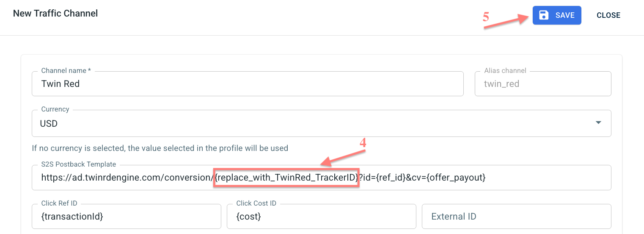Click the currency helper text below dropdown

160,148
